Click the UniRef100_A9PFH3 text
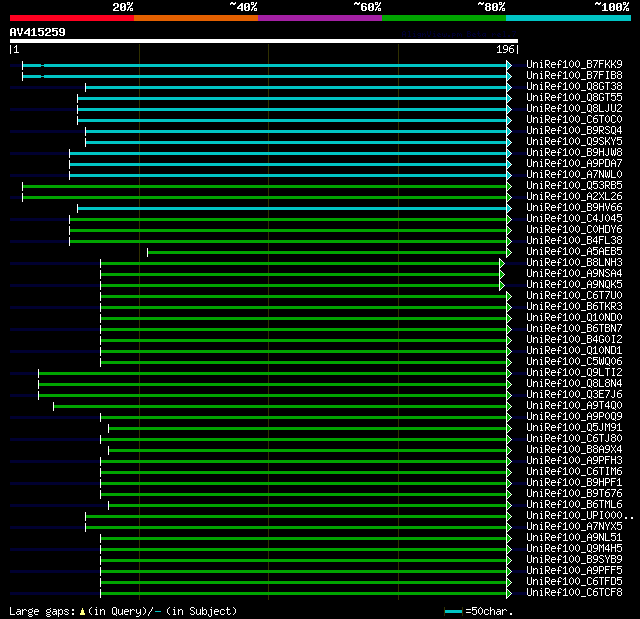The width and height of the screenshot is (640, 619). tap(574, 461)
